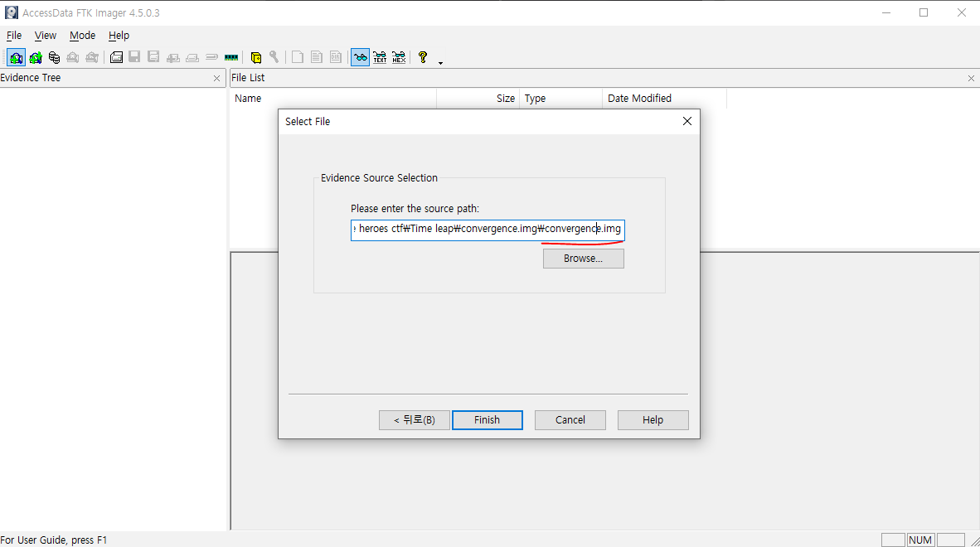The width and height of the screenshot is (980, 547).
Task: Click the Verify Drive/Image icon
Action: pyautogui.click(x=212, y=57)
